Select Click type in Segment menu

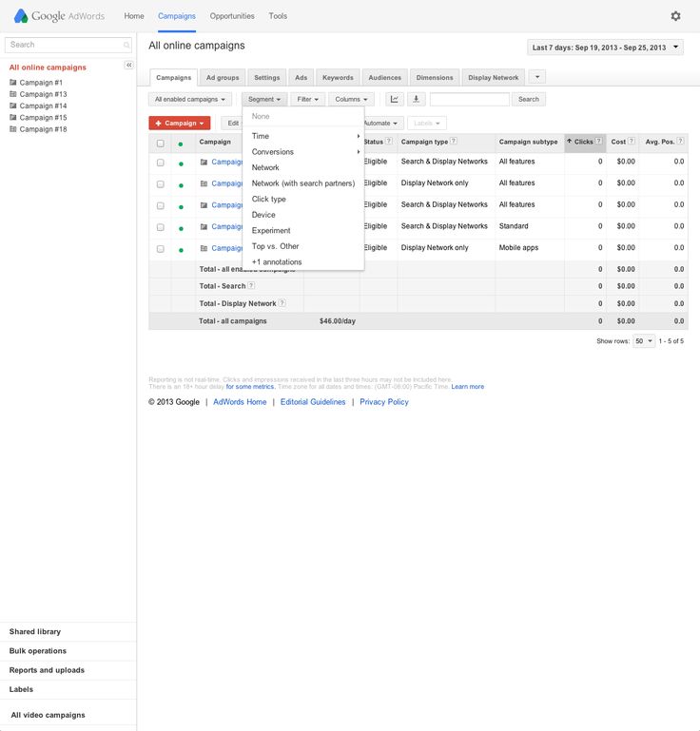(x=269, y=200)
